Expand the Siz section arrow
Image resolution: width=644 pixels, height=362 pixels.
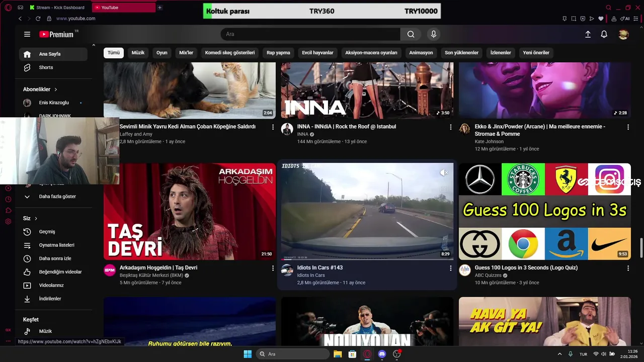click(x=36, y=219)
